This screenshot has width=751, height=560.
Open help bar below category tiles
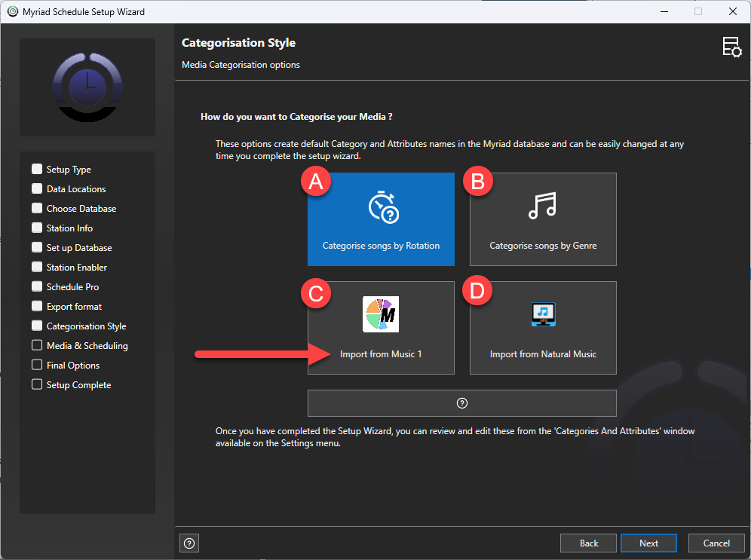click(461, 403)
